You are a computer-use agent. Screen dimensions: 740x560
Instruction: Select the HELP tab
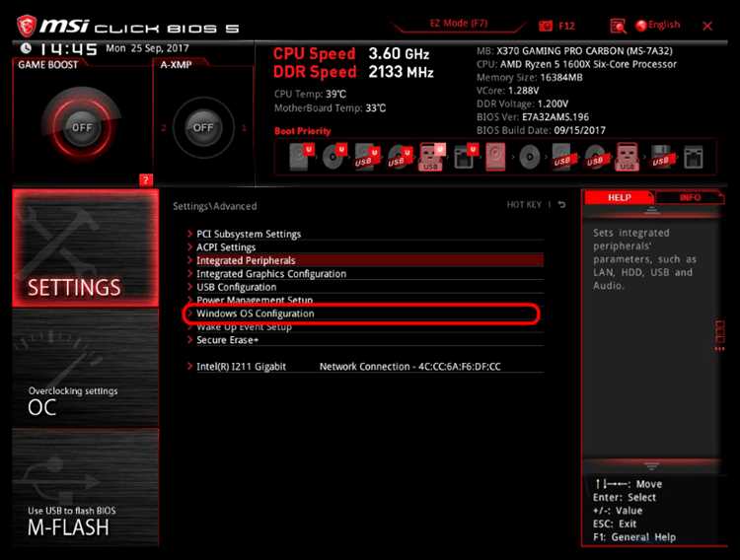click(620, 197)
